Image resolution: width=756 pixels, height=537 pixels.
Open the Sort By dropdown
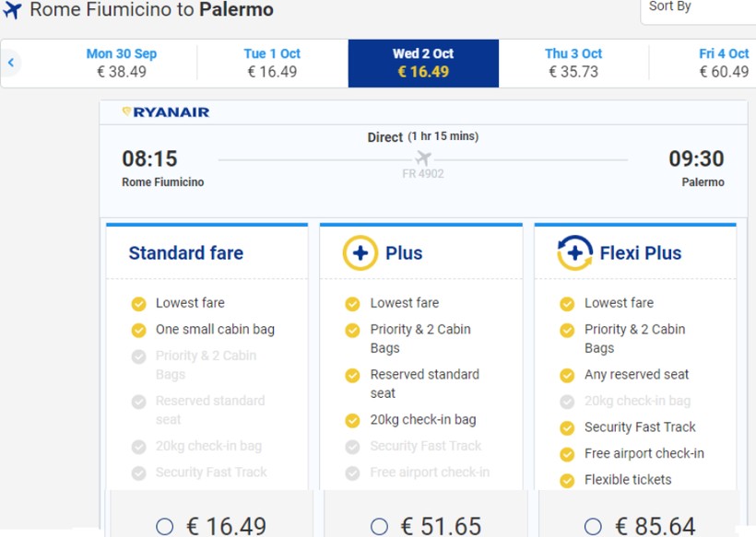click(698, 8)
